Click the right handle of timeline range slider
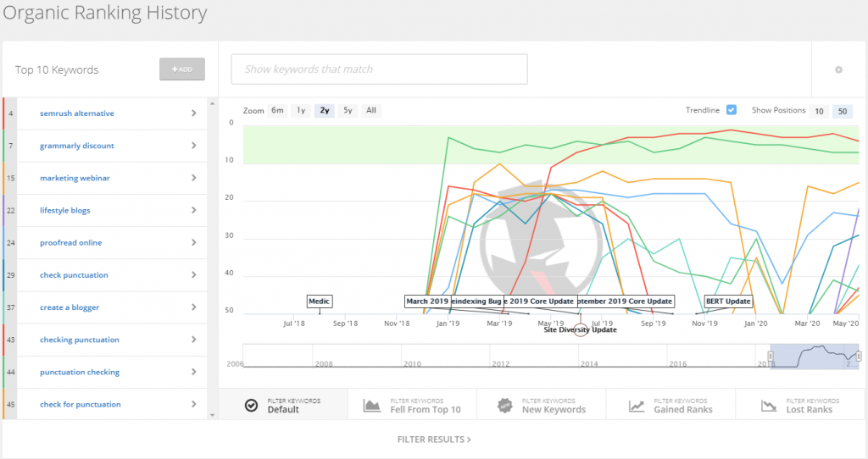Image resolution: width=868 pixels, height=459 pixels. (x=859, y=357)
